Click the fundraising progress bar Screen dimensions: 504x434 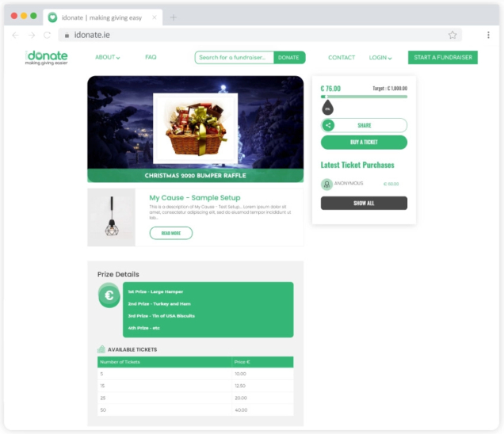364,97
